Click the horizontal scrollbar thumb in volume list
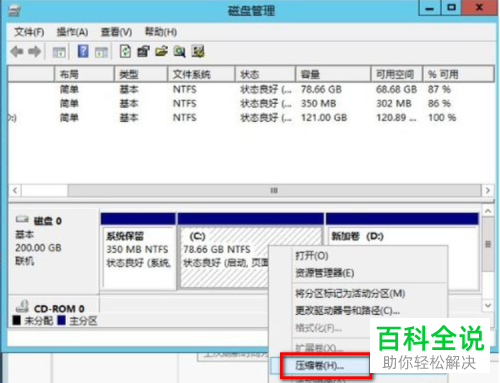Viewport: 500px width, 383px height. pyautogui.click(x=274, y=190)
